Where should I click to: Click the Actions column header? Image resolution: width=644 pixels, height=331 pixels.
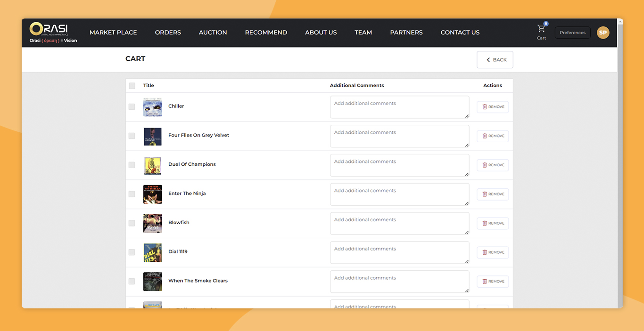point(493,86)
